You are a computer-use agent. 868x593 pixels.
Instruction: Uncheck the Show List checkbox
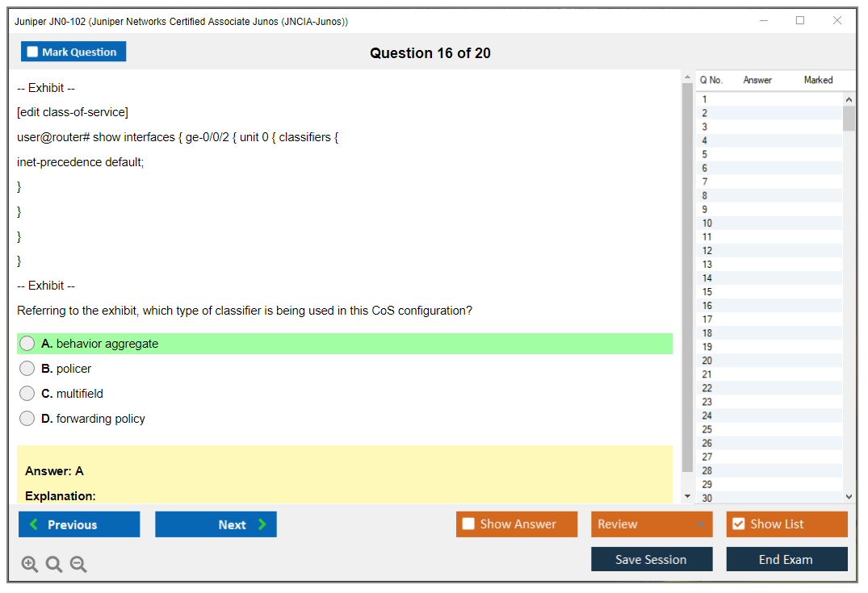[x=738, y=524]
